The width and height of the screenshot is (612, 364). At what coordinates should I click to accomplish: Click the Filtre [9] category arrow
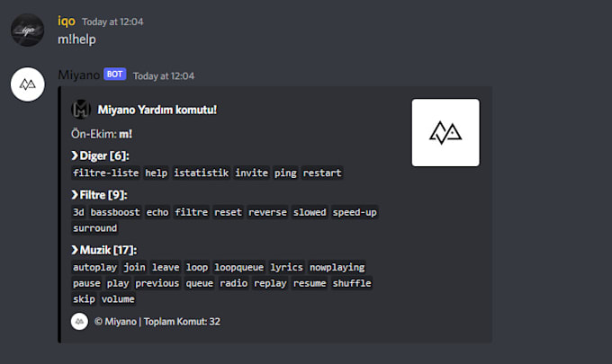[x=75, y=195]
